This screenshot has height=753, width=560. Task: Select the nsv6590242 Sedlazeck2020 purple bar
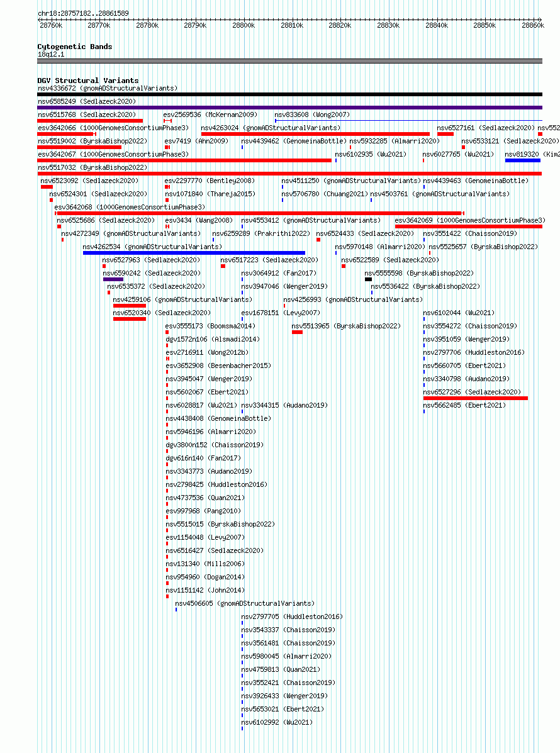point(113,279)
